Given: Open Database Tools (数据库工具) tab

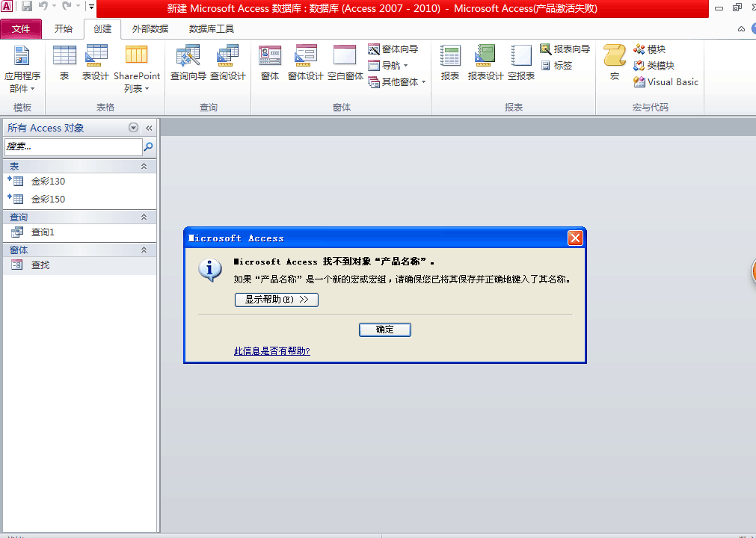Looking at the screenshot, I should (x=211, y=29).
